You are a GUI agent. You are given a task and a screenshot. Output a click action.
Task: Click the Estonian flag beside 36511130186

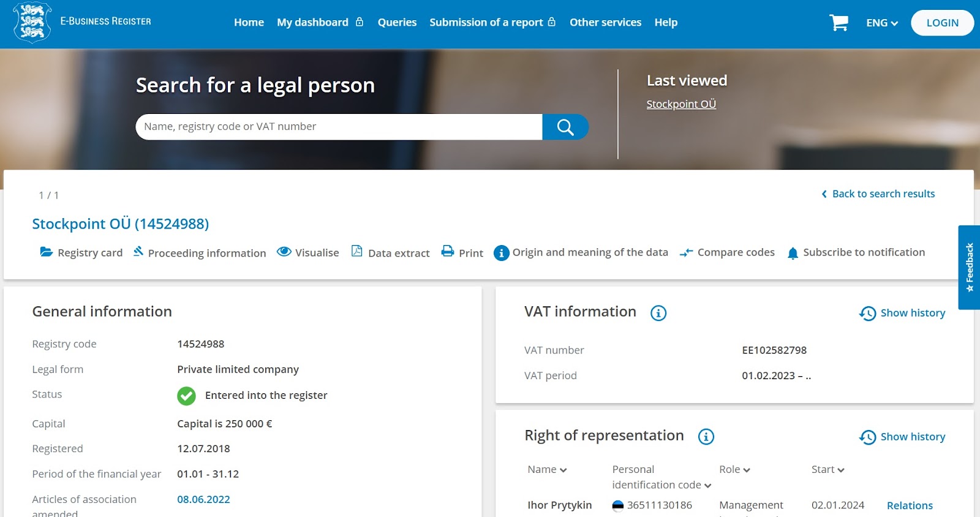point(618,505)
